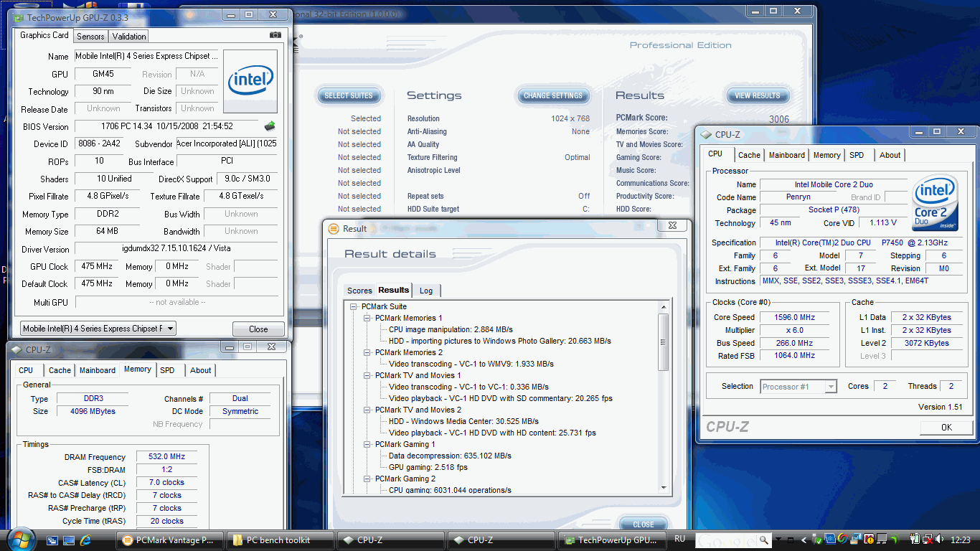The image size is (980, 551).
Task: Open About tab in CPU-Z processor window
Action: 890,155
